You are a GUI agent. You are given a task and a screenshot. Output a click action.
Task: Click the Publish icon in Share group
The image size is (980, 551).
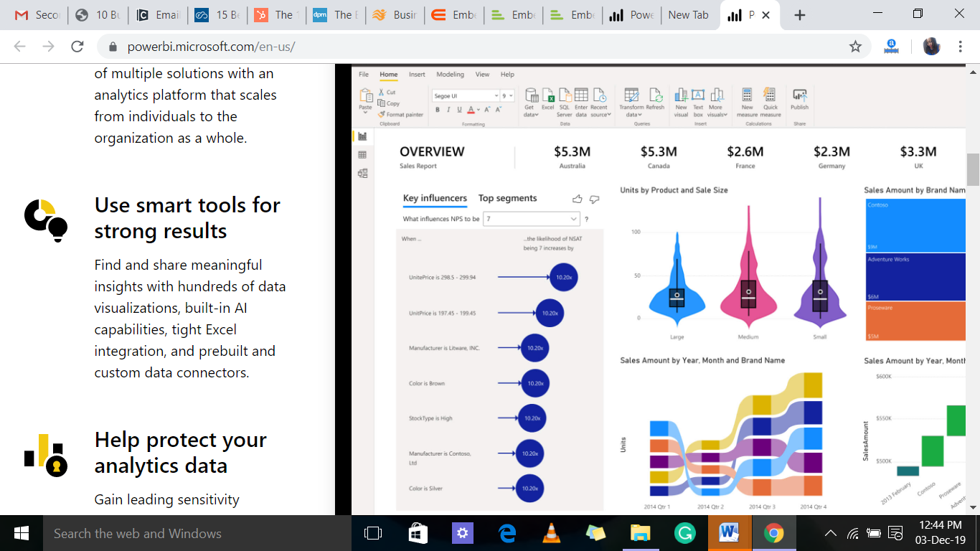tap(800, 95)
